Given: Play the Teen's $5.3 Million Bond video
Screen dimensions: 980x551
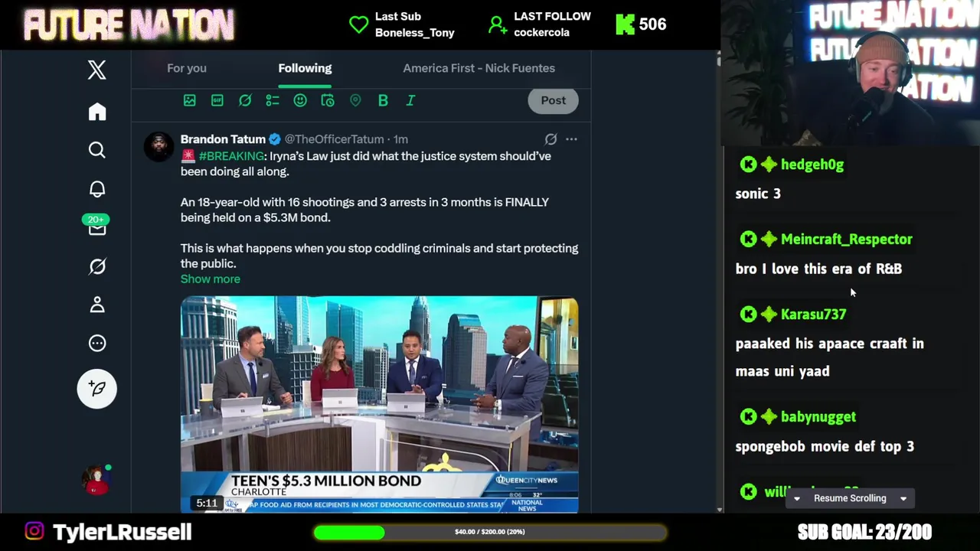Looking at the screenshot, I should pos(379,404).
